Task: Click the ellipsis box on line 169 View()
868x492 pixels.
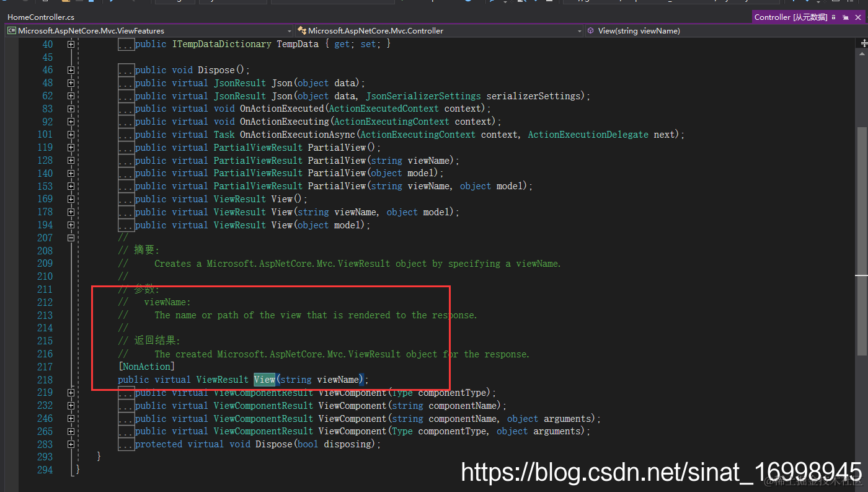Action: pyautogui.click(x=126, y=199)
